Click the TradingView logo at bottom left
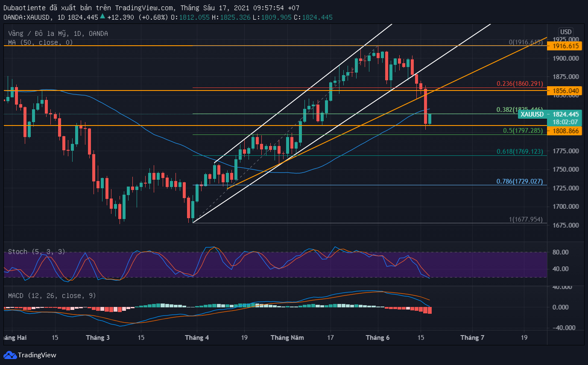588x365 pixels. pos(30,355)
